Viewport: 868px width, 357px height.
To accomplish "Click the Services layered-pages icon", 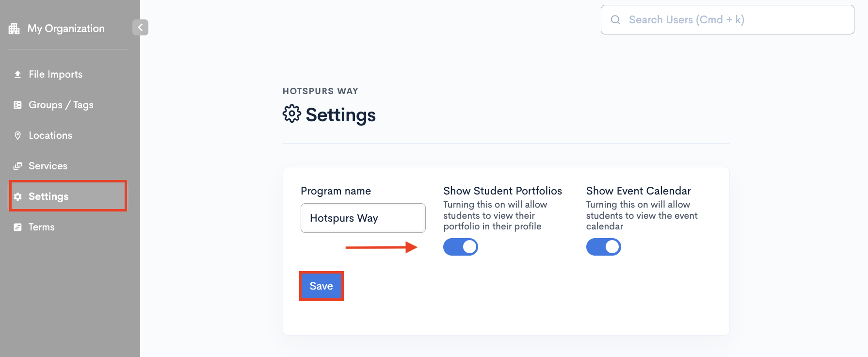I will click(x=17, y=165).
